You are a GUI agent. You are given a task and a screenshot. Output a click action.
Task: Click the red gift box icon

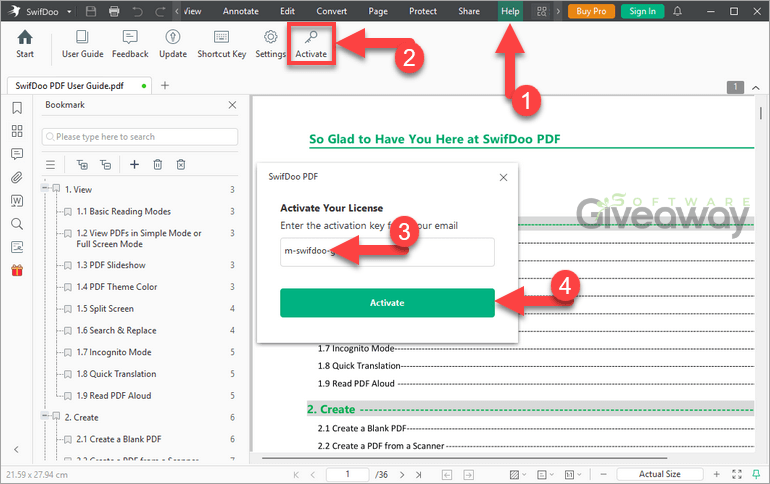(17, 270)
